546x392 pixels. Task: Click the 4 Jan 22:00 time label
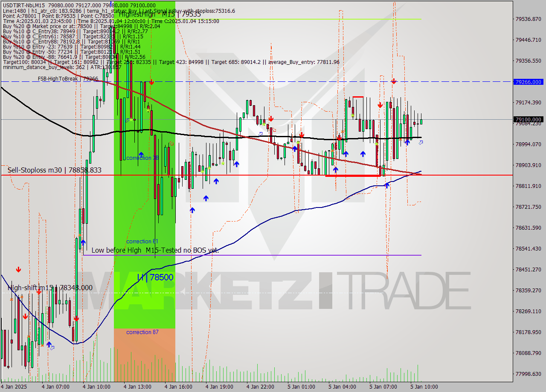tap(260, 387)
